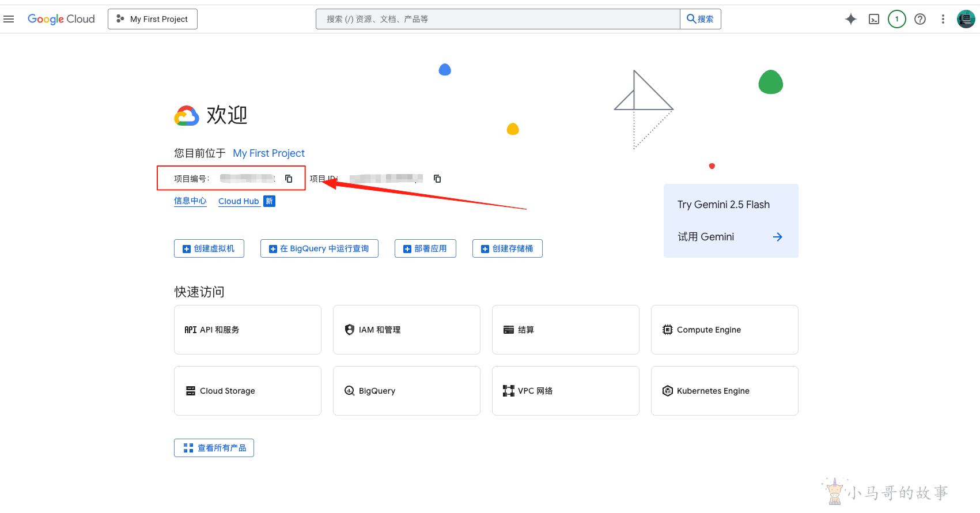This screenshot has width=980, height=513.
Task: Activate Cloud Shell terminal icon
Action: click(874, 19)
